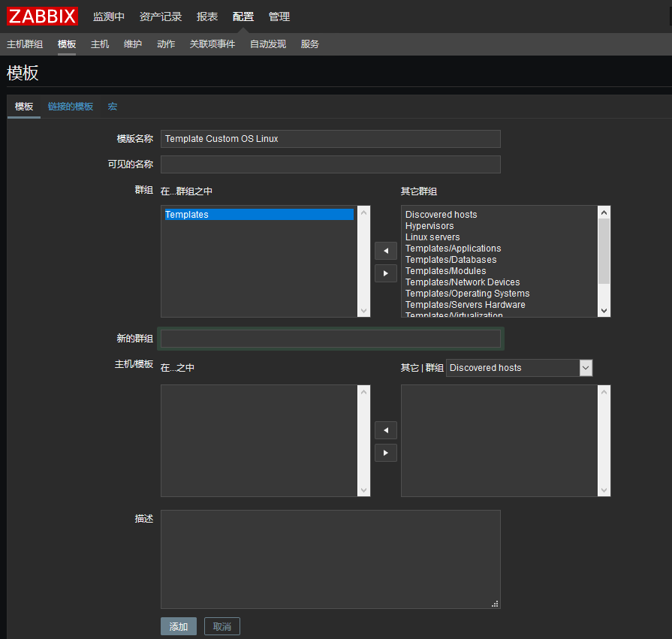Click the 描述 text area

coord(330,559)
